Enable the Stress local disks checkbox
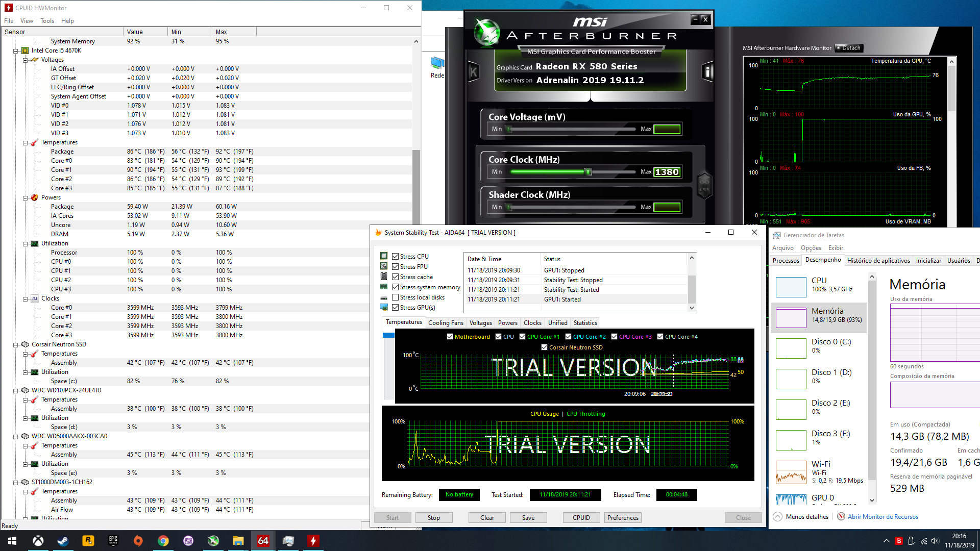The height and width of the screenshot is (551, 980). pyautogui.click(x=395, y=297)
